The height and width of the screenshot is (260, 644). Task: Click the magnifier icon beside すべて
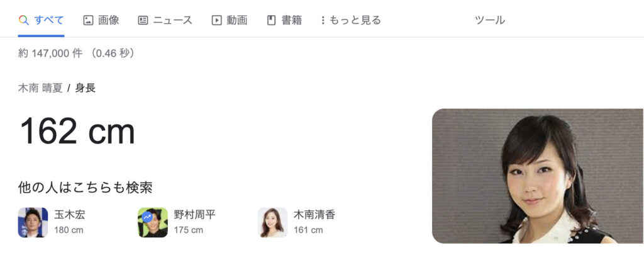tap(24, 20)
